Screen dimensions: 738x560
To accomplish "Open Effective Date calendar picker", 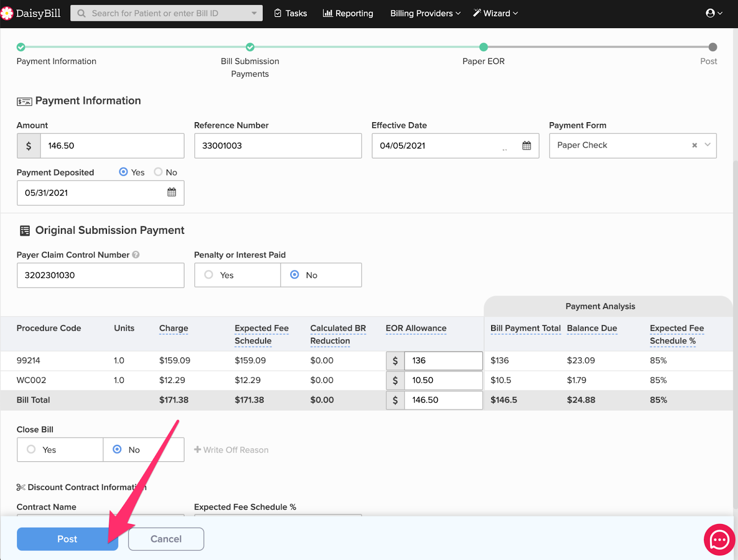I will pyautogui.click(x=526, y=146).
